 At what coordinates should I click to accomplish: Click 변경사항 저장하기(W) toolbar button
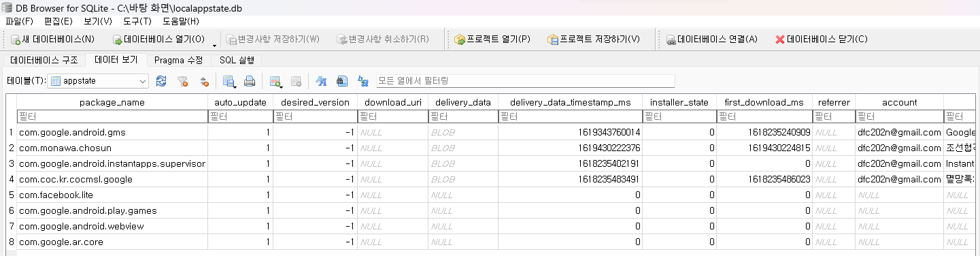click(273, 39)
